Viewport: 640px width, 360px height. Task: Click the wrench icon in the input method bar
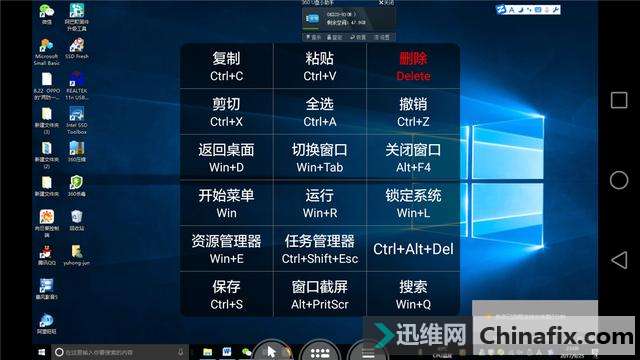[x=556, y=10]
